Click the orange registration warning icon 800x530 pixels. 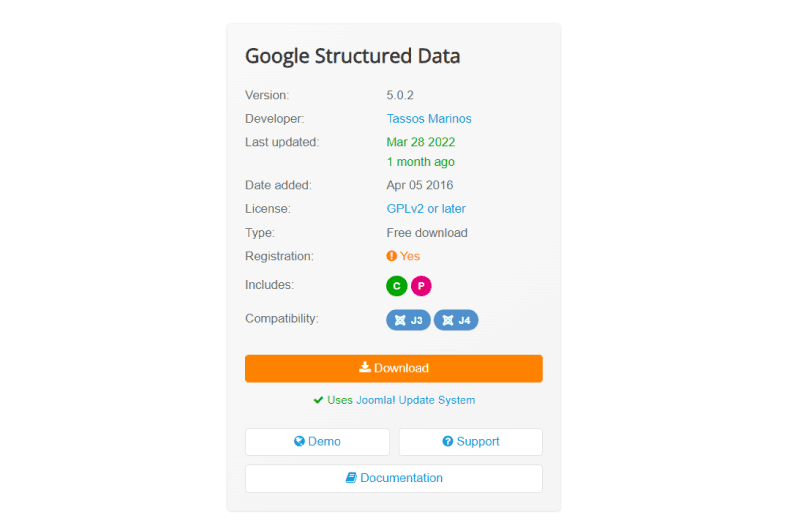(x=391, y=256)
